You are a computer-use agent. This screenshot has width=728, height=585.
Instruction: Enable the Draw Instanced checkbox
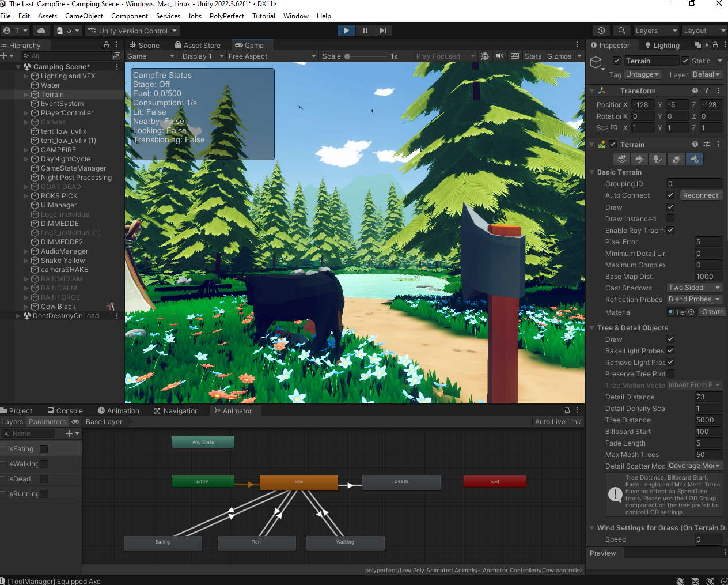(670, 218)
